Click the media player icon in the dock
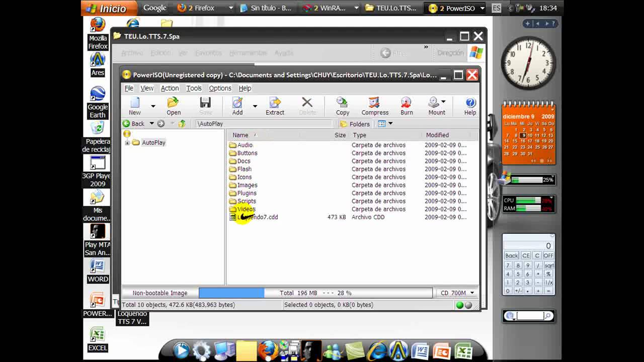Image resolution: width=644 pixels, height=362 pixels. (x=181, y=350)
